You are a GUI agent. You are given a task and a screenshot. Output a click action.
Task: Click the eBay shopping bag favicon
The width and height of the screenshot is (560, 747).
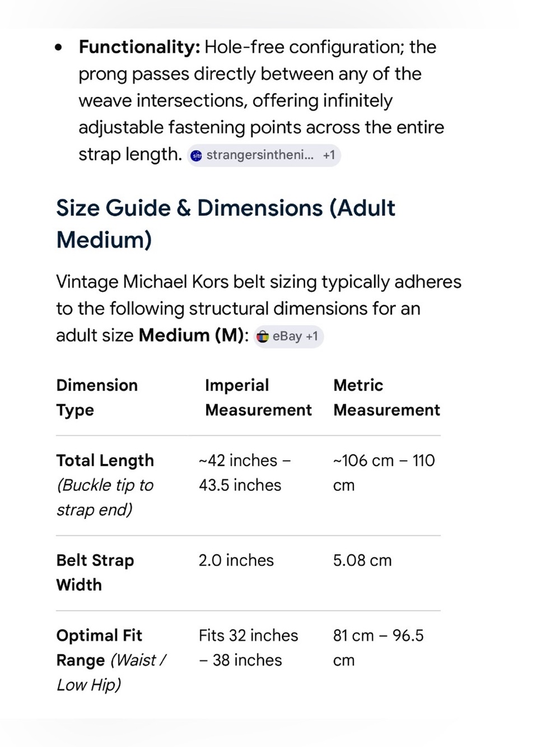pyautogui.click(x=263, y=336)
